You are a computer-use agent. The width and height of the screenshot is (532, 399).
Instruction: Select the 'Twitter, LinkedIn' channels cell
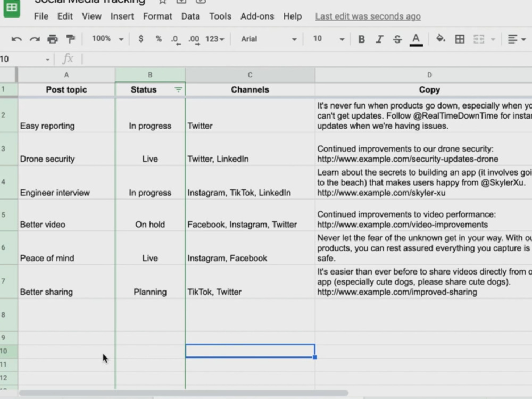point(250,149)
